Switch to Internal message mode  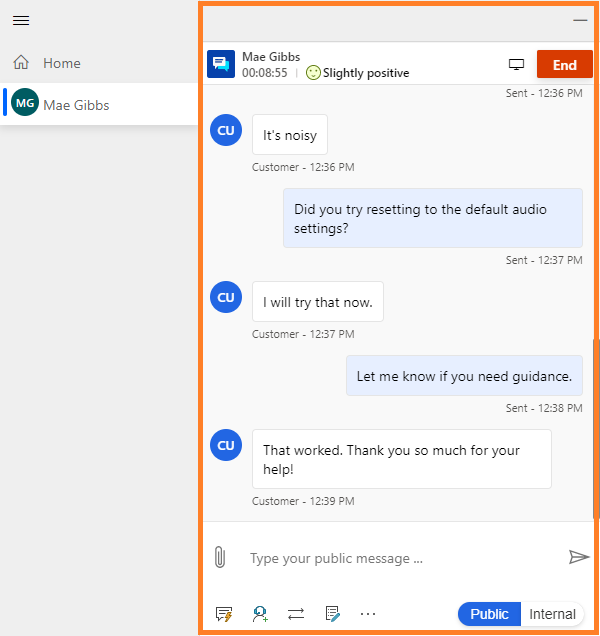click(552, 614)
